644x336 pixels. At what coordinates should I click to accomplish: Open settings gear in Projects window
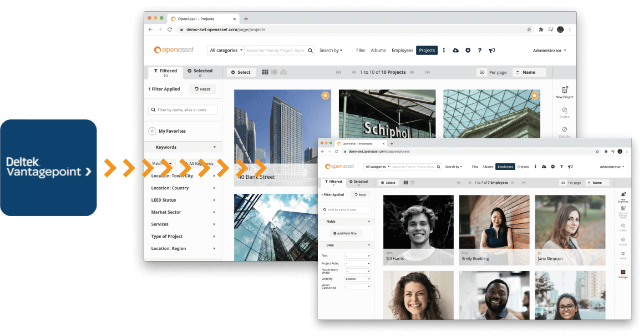click(x=468, y=50)
